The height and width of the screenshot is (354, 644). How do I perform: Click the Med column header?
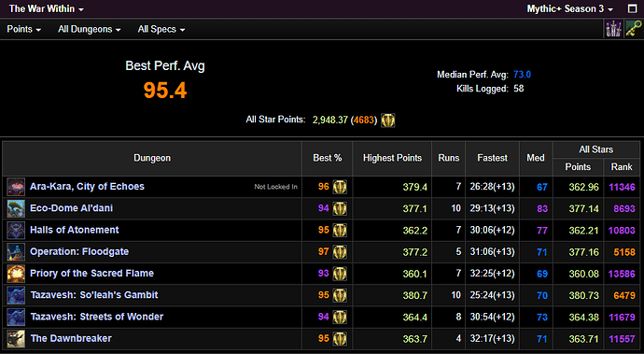(x=536, y=158)
